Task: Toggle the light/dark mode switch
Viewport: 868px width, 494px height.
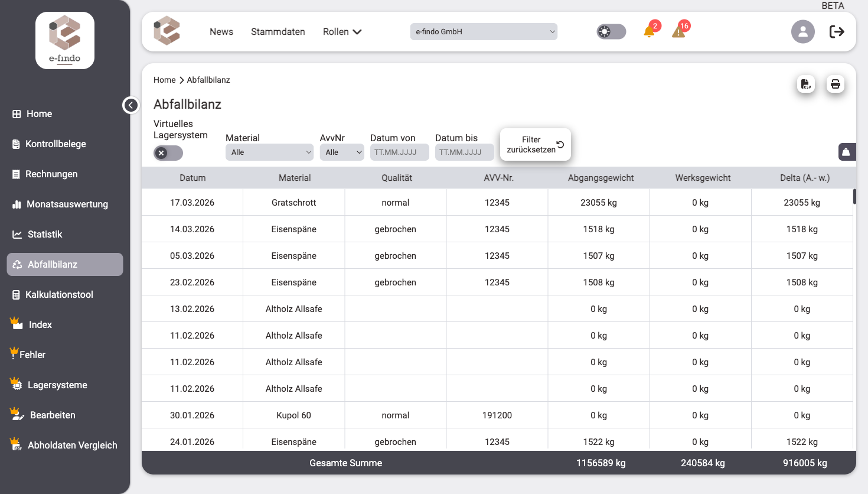Action: coord(611,32)
